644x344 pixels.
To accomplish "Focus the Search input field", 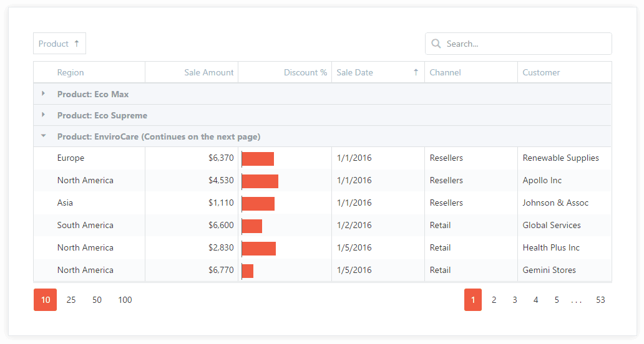I will (x=519, y=44).
